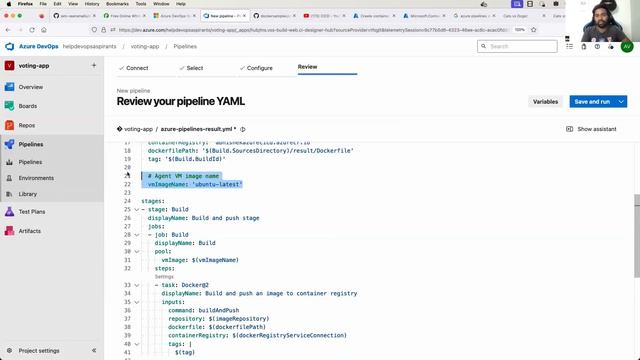Image resolution: width=640 pixels, height=360 pixels.
Task: Switch to the 'New pipeline' browser tab
Action: [225, 16]
